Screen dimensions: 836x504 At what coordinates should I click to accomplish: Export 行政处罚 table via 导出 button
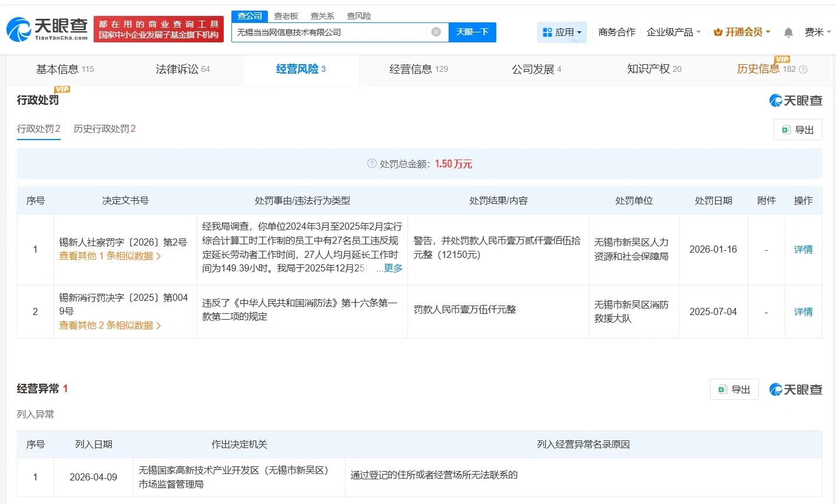click(798, 130)
